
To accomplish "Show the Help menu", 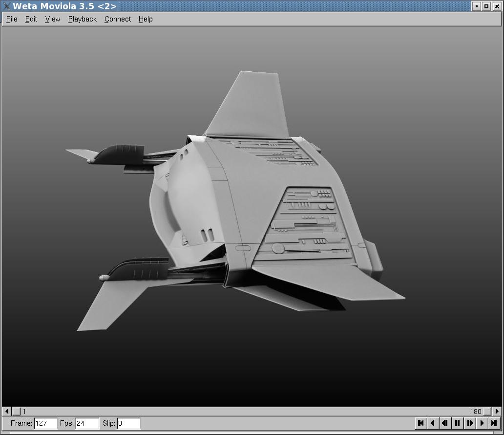I will pos(146,19).
